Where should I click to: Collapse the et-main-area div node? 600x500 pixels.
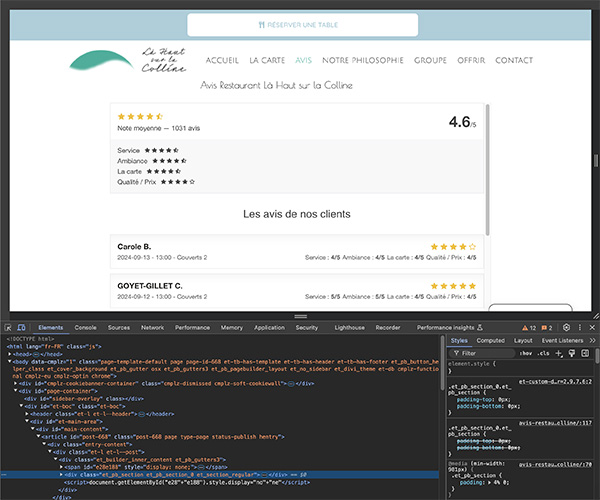click(27, 422)
